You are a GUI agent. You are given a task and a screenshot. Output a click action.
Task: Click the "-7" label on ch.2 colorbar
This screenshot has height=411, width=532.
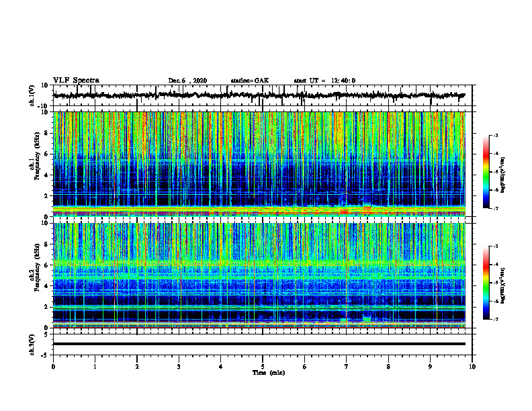click(496, 319)
